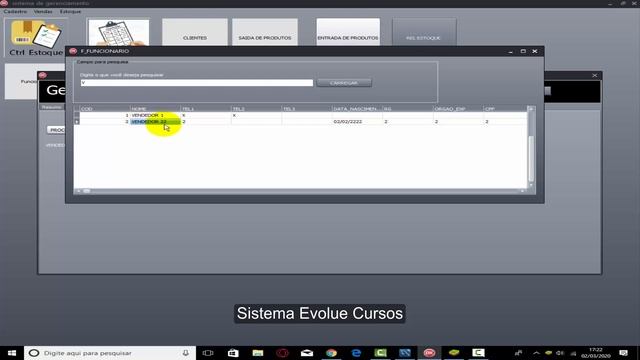
Task: Click the Ctrl Estoque logo icon
Action: [36, 38]
